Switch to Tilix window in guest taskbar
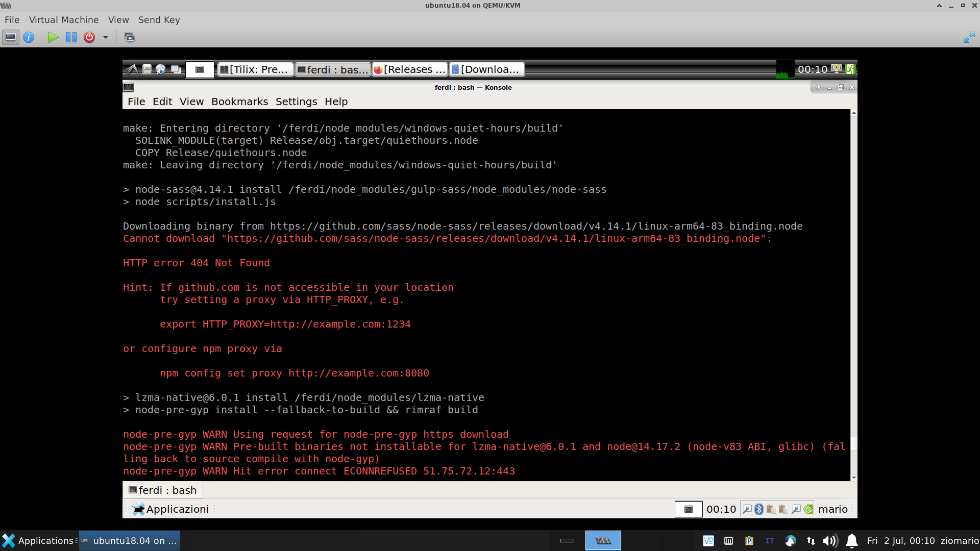The height and width of the screenshot is (551, 980). [255, 69]
